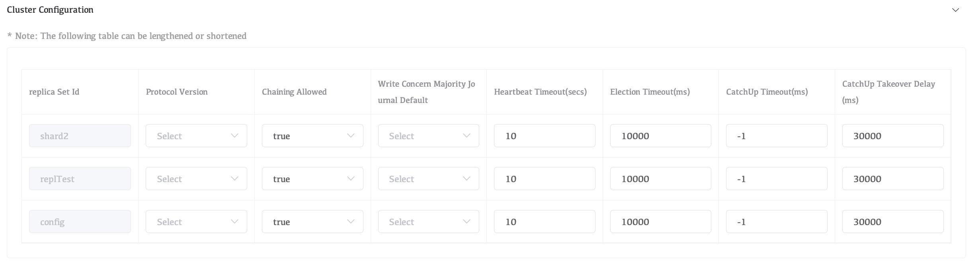Click the replTest replica set id field

80,179
